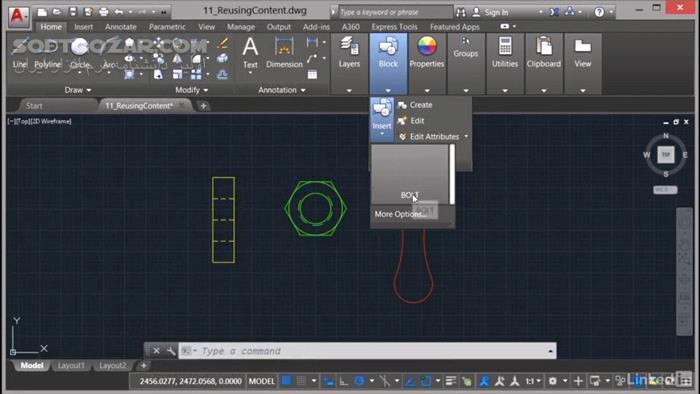This screenshot has width=700, height=394.
Task: Select the Line draw tool
Action: coord(19,54)
